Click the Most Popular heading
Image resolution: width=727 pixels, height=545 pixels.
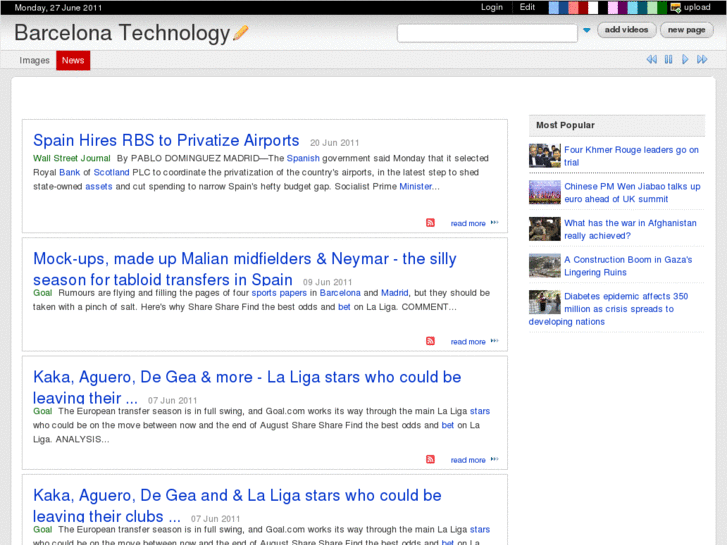[565, 125]
